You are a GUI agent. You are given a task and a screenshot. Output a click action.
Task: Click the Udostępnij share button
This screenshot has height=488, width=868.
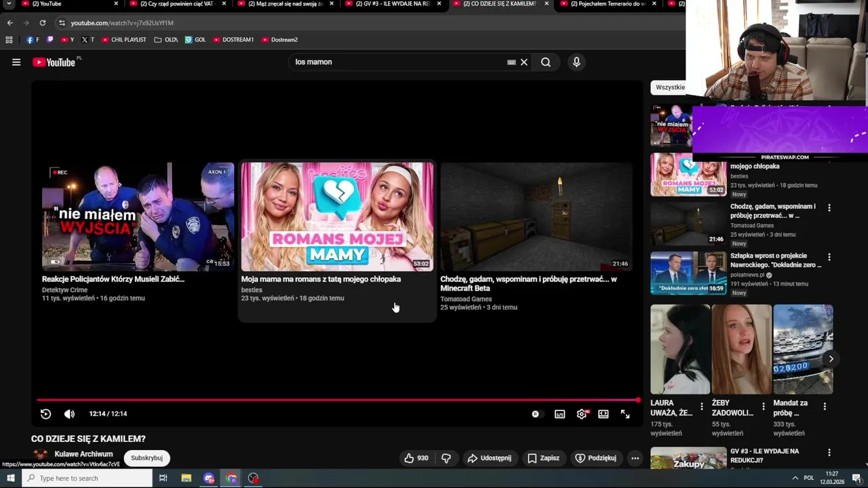click(489, 458)
